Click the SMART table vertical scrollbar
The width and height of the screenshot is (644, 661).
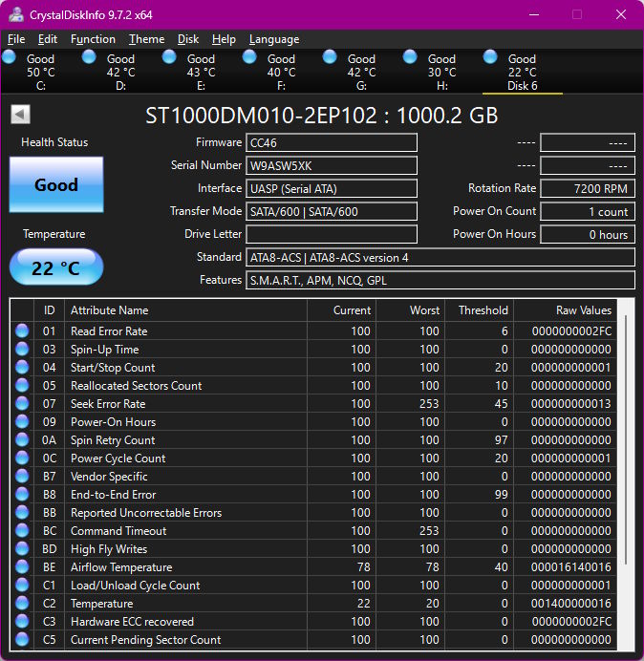(626, 440)
